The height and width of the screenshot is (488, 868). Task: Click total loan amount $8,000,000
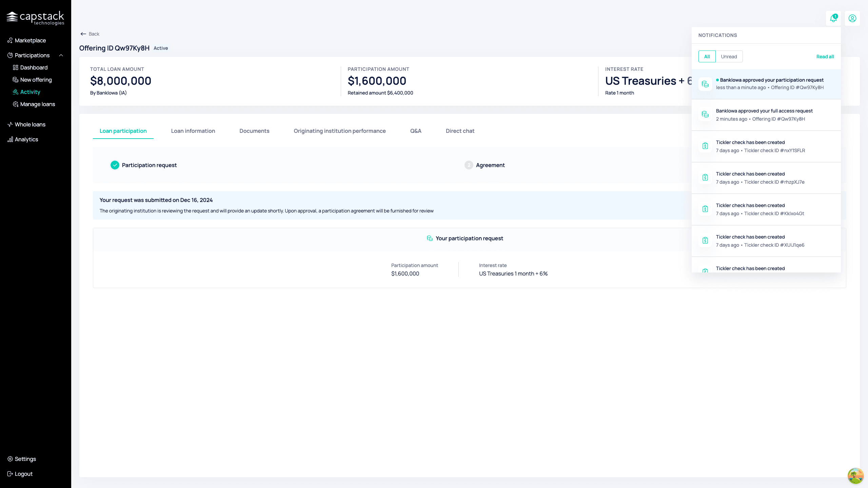(121, 81)
